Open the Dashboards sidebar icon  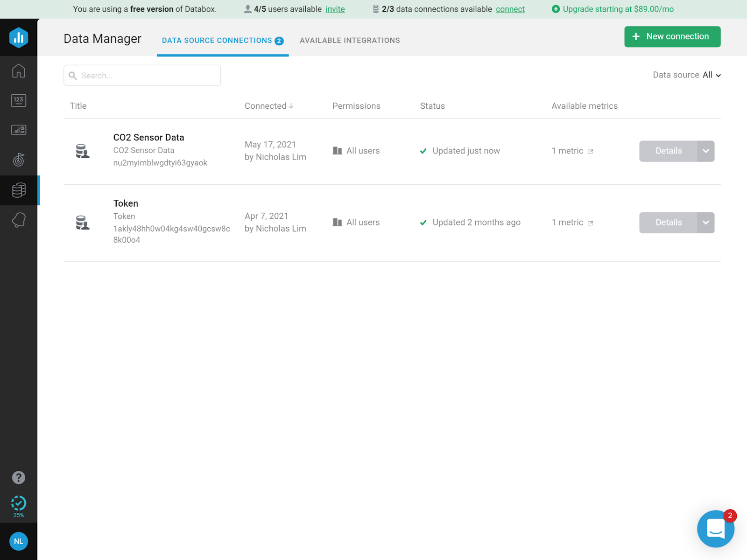(19, 130)
